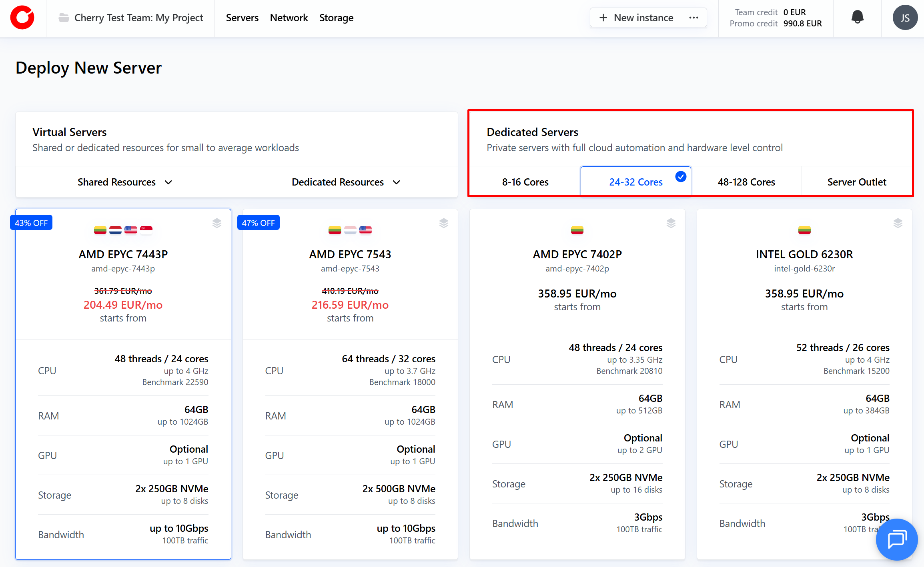Click layers icon on AMD EPYC 7443P card
Viewport: 924px width, 567px height.
(217, 223)
